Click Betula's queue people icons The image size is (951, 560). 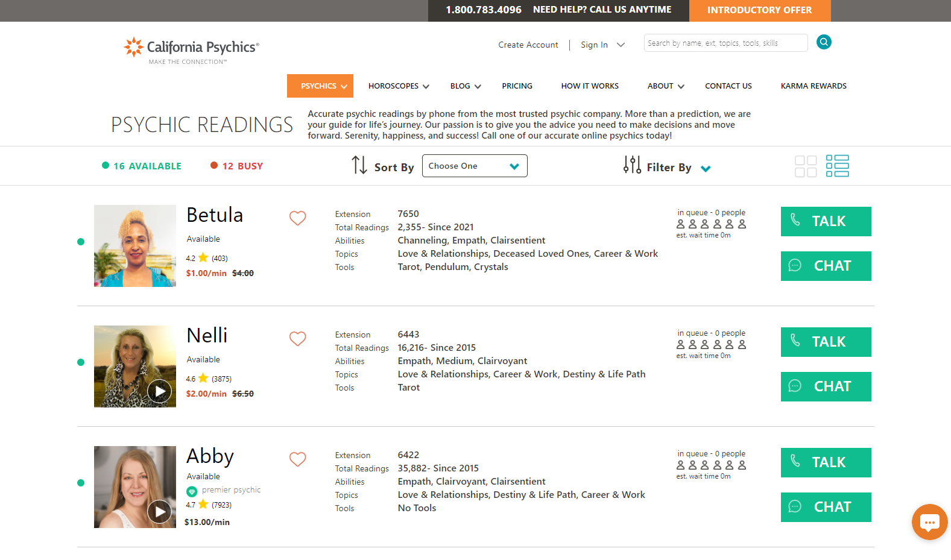point(711,224)
